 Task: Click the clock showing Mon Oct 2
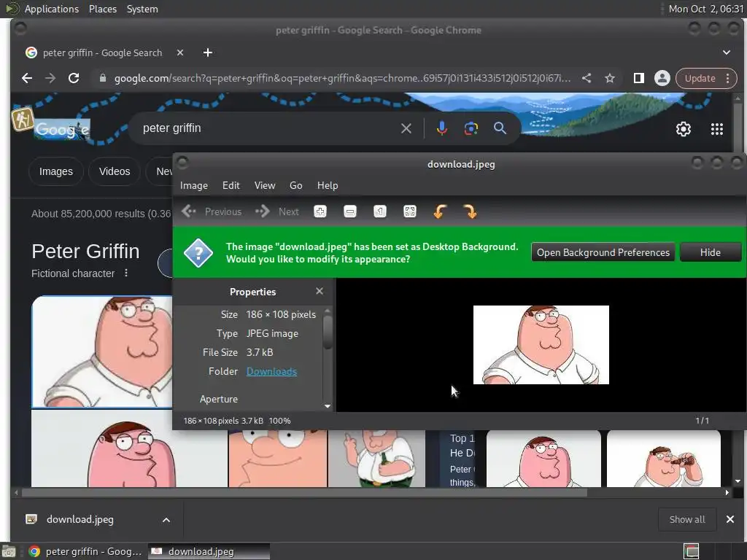[x=706, y=9]
